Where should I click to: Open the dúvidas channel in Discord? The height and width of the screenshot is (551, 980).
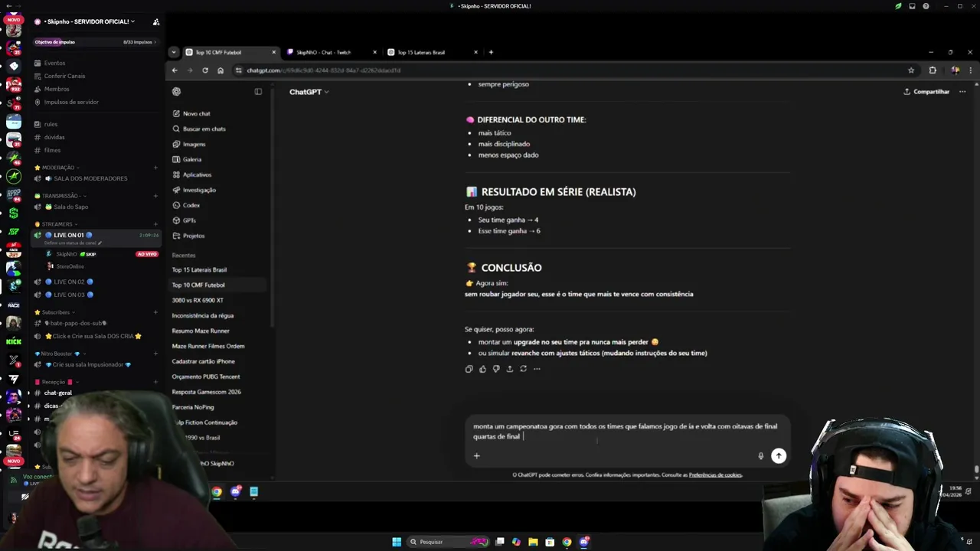[54, 137]
